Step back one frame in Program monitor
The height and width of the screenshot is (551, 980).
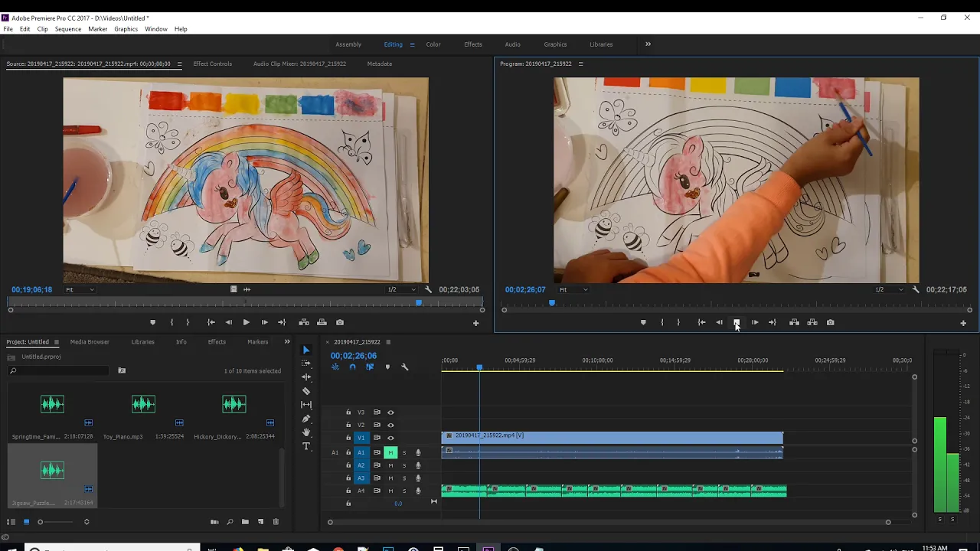point(719,322)
